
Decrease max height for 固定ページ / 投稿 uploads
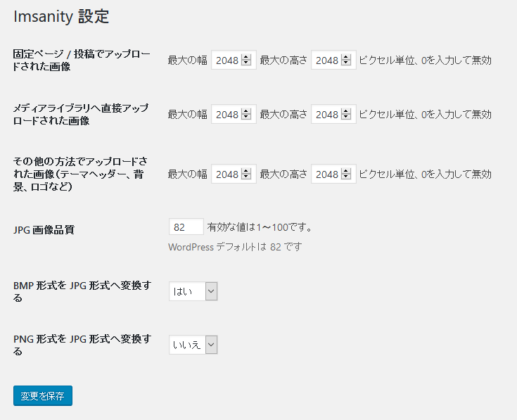click(x=346, y=63)
